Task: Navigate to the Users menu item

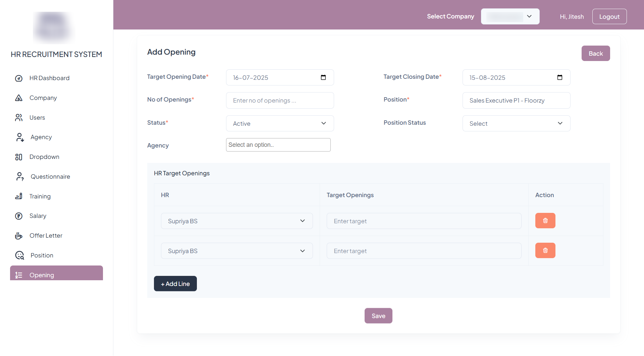Action: pos(37,118)
